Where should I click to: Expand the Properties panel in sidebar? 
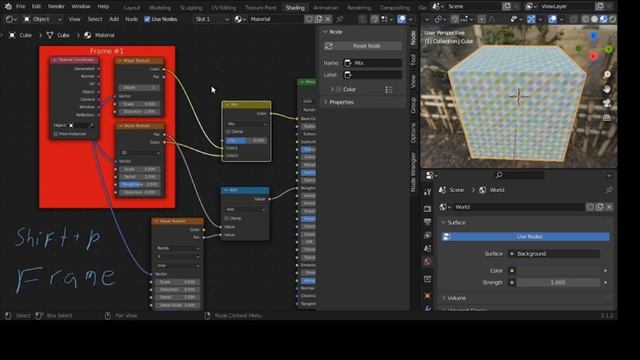pos(325,102)
